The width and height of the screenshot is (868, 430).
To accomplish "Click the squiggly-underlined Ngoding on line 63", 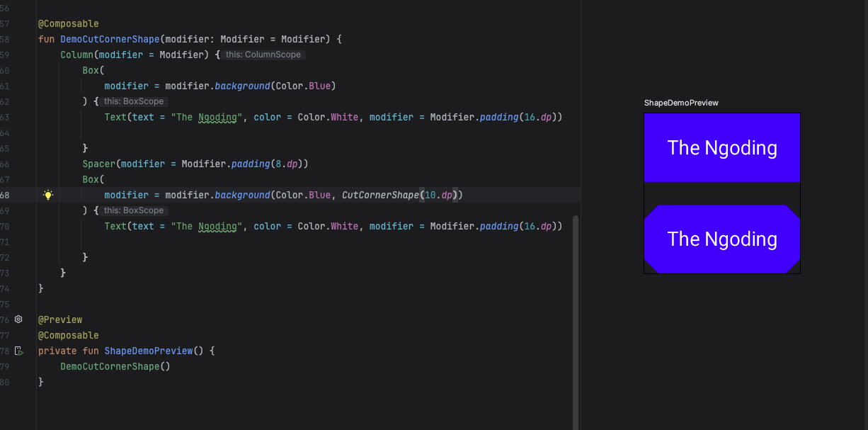I will pyautogui.click(x=217, y=117).
